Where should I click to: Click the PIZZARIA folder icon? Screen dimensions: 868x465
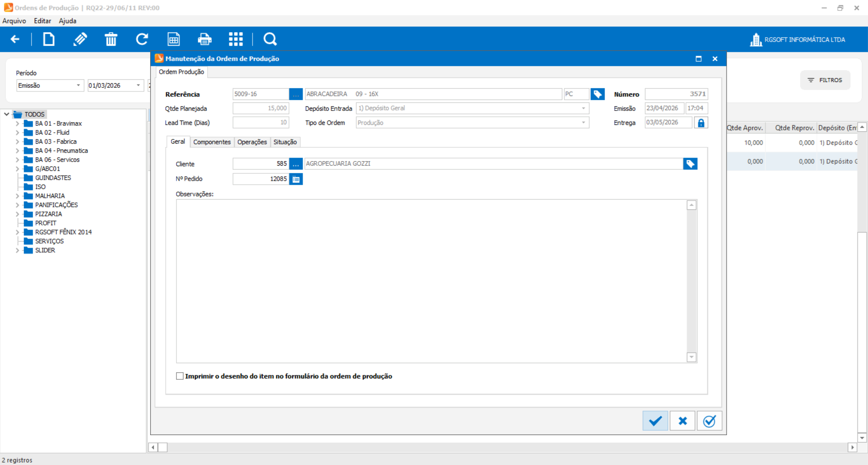[x=28, y=214]
